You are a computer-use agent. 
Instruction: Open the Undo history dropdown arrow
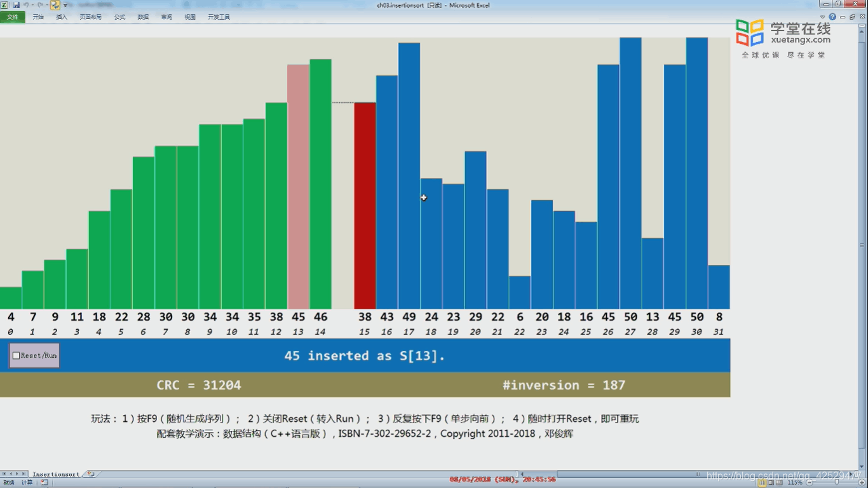click(x=32, y=5)
